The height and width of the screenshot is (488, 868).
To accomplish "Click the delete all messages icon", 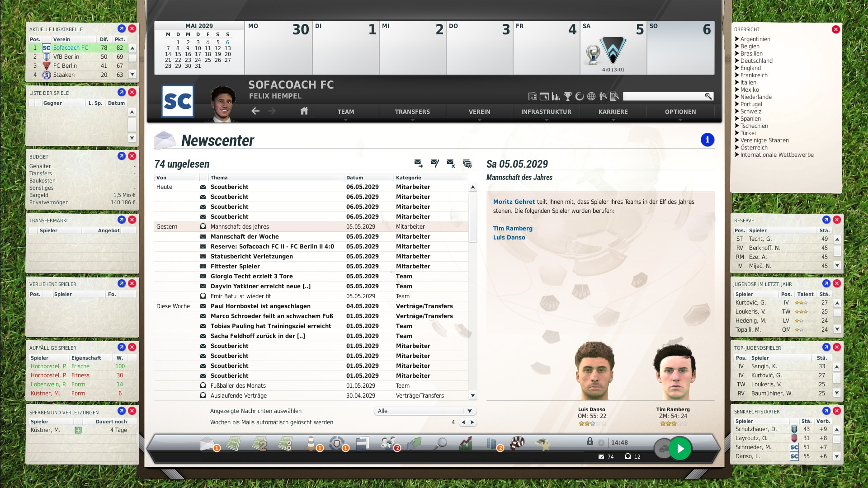I will click(467, 163).
